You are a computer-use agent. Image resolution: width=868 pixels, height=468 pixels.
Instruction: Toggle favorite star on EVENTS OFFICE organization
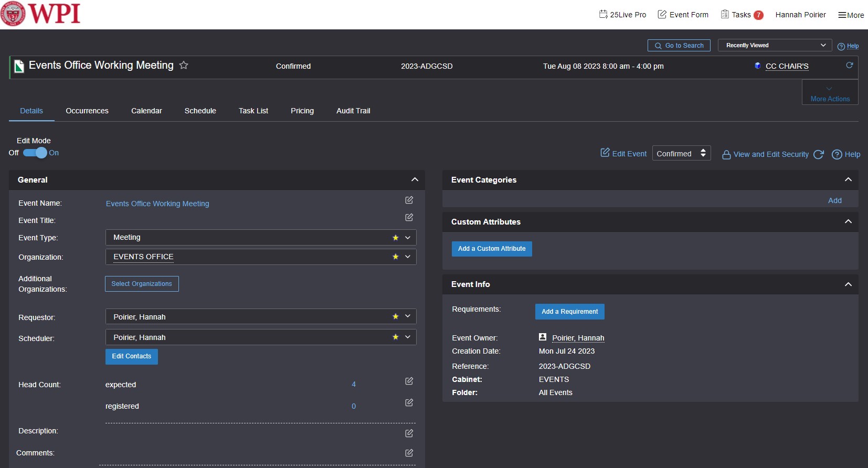[x=396, y=257]
